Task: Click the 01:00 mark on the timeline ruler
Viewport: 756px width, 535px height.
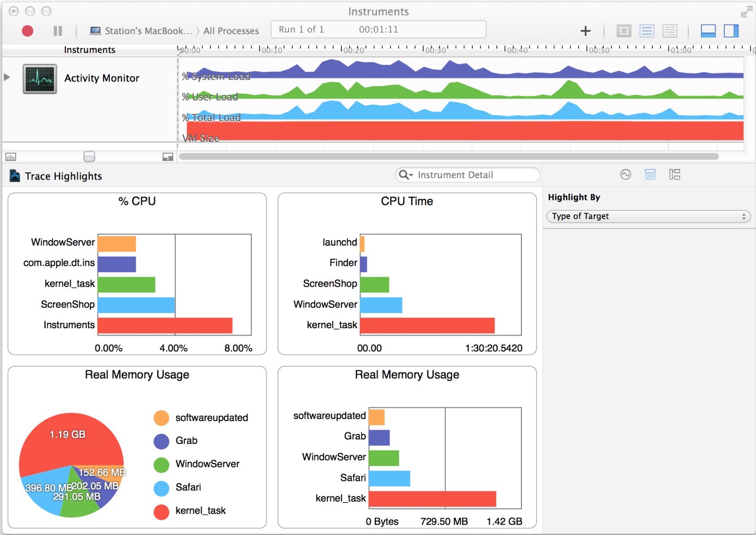Action: coord(680,50)
